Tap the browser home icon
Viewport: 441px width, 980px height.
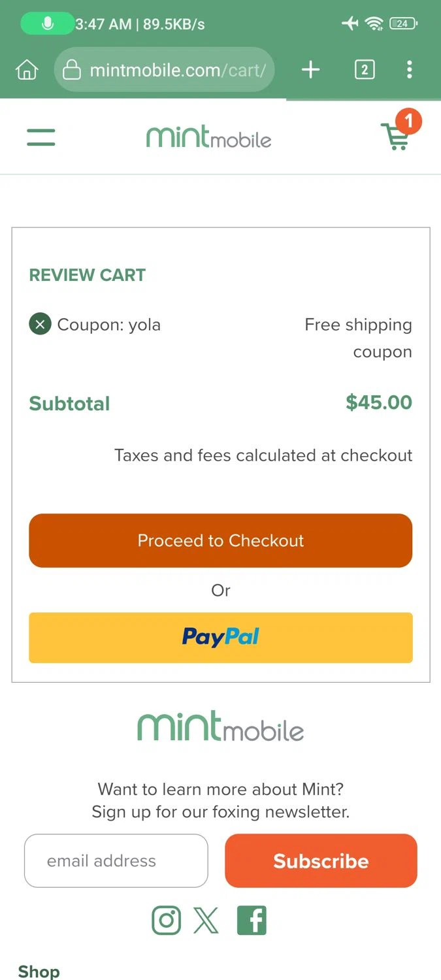pyautogui.click(x=27, y=69)
